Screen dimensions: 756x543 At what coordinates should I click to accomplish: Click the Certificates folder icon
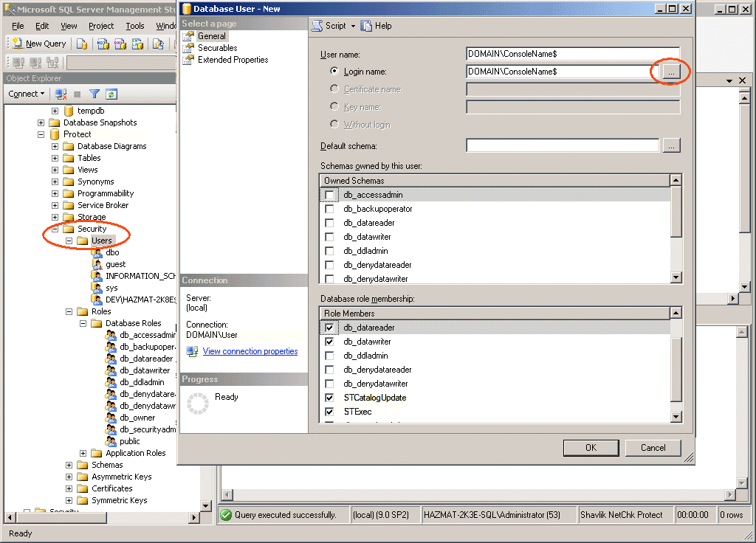pyautogui.click(x=83, y=488)
